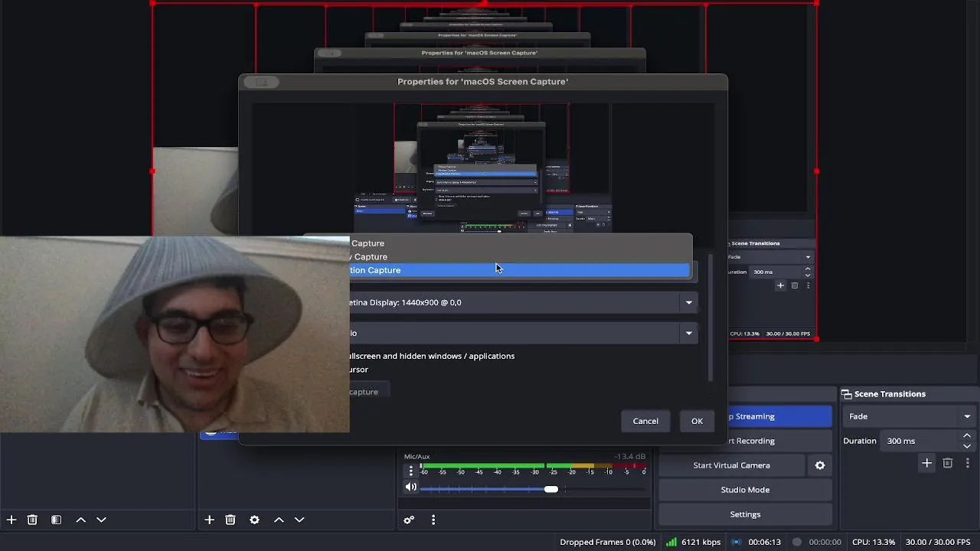Mute Mic/Aux using the speaker icon
The height and width of the screenshot is (551, 980).
[x=411, y=487]
